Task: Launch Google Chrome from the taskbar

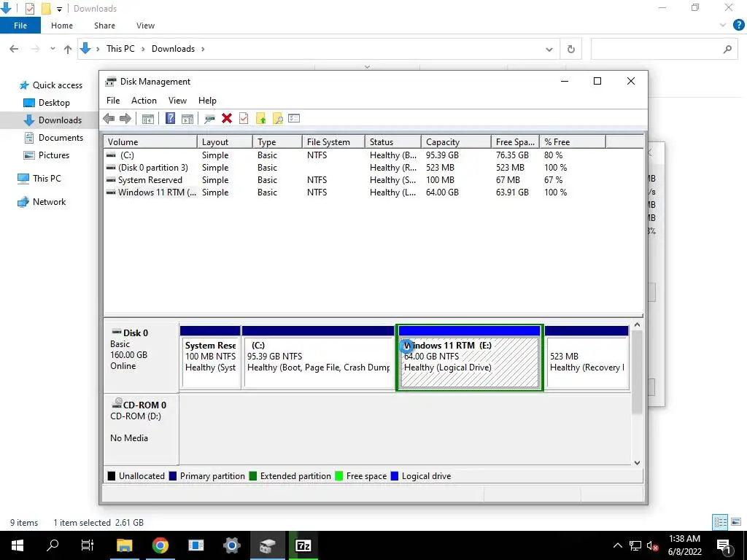Action: (160, 545)
